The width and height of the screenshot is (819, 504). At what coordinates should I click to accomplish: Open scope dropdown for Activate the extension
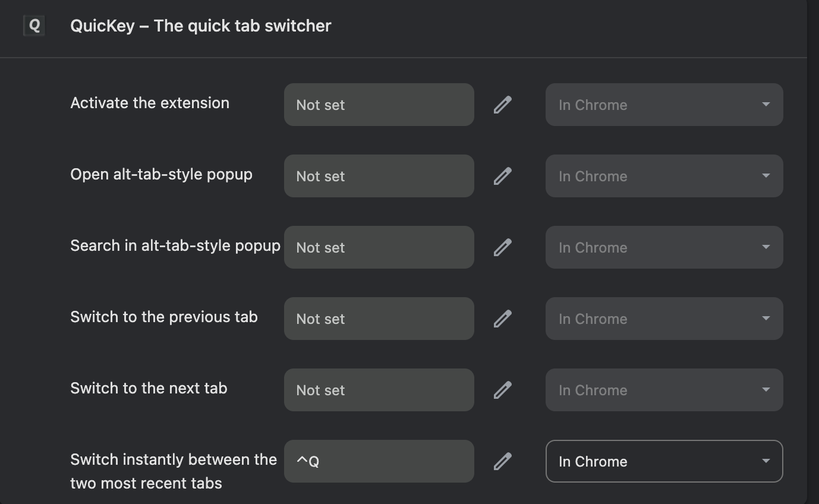[x=664, y=105]
